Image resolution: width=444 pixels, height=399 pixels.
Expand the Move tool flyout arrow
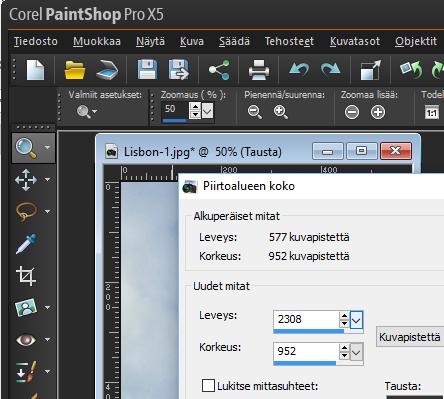tap(47, 179)
